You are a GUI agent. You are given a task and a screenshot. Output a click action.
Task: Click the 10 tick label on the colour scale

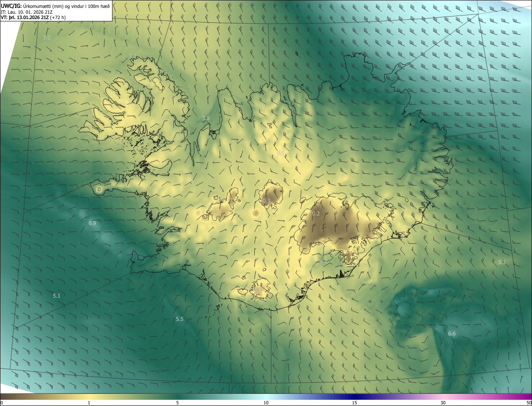coord(266,403)
